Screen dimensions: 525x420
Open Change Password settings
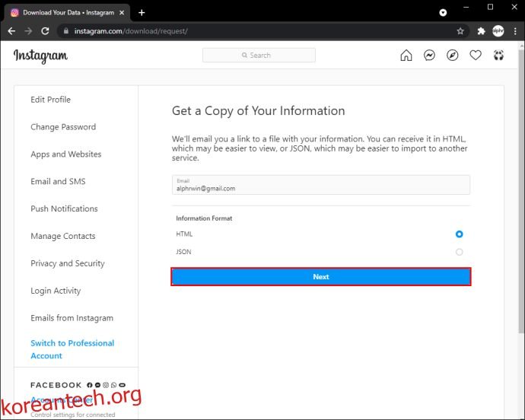[x=63, y=127]
